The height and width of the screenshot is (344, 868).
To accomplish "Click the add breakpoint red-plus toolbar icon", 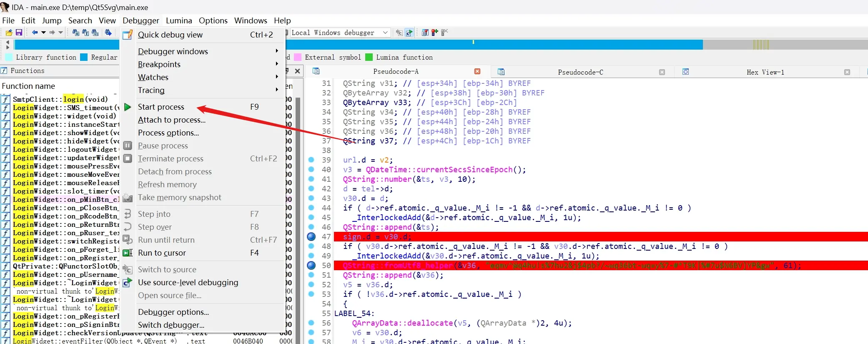I will [435, 33].
